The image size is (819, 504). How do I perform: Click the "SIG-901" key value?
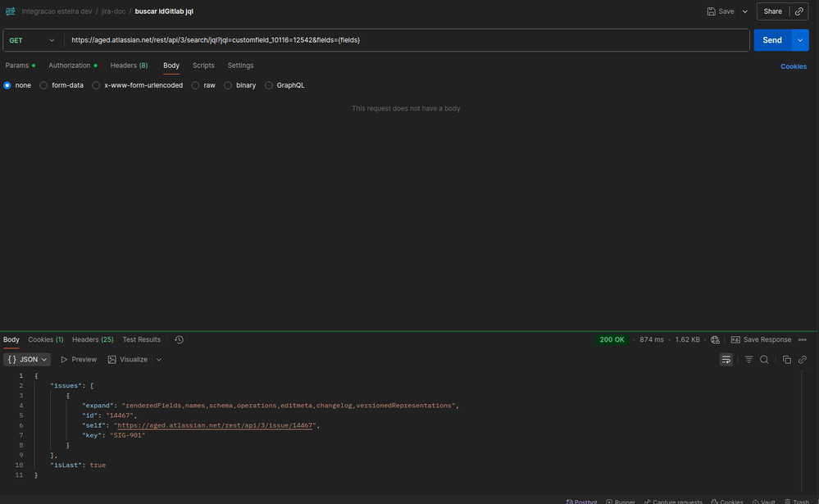pos(127,435)
